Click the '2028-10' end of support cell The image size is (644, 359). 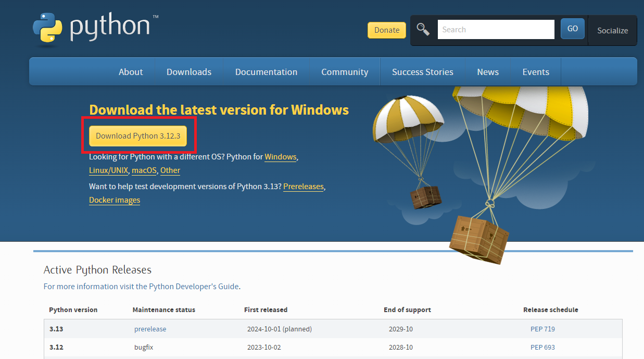[x=401, y=347]
